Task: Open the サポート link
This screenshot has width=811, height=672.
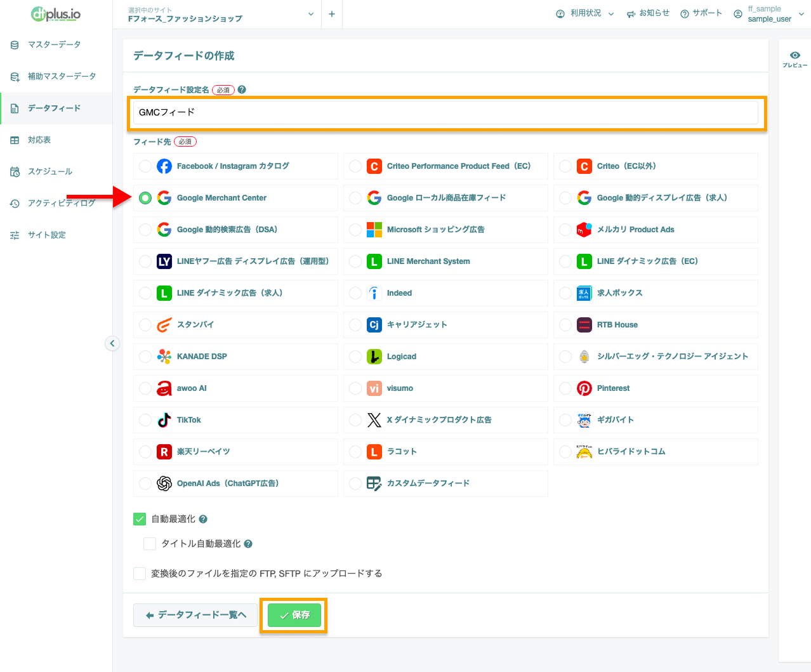Action: pos(701,13)
